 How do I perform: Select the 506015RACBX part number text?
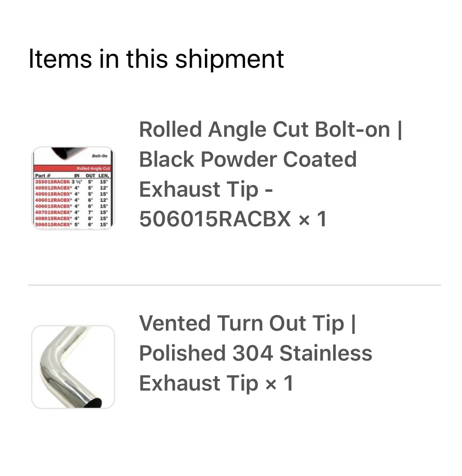[x=215, y=219]
